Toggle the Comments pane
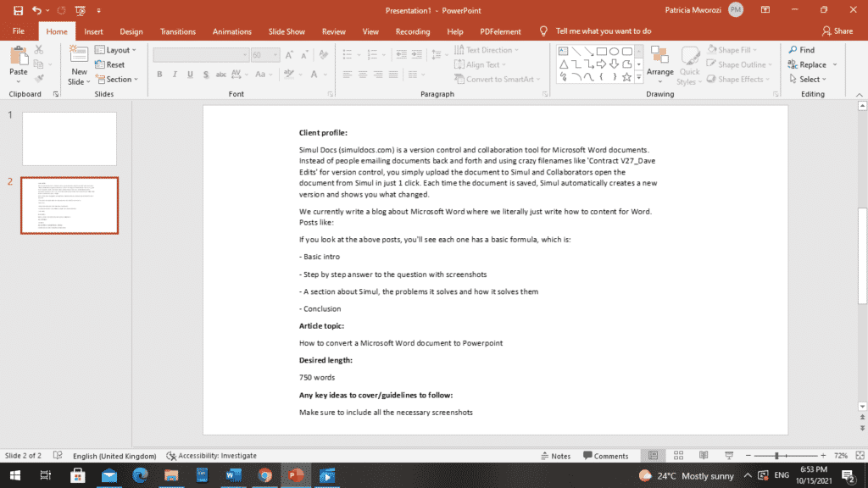868x488 pixels. [x=605, y=456]
